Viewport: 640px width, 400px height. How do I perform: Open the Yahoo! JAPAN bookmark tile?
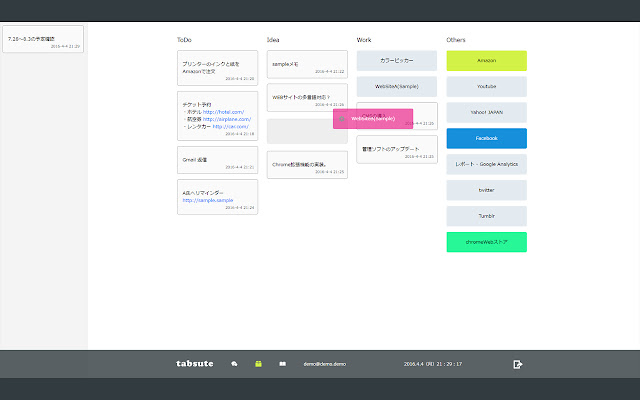point(487,112)
